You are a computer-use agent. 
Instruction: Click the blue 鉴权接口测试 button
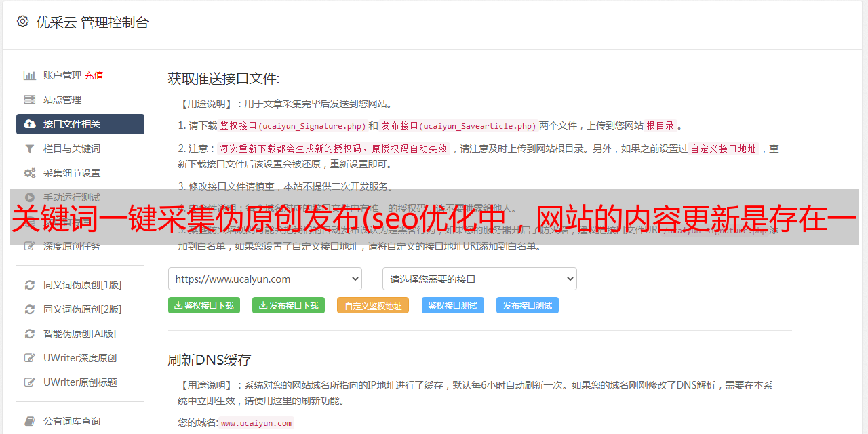pos(453,305)
